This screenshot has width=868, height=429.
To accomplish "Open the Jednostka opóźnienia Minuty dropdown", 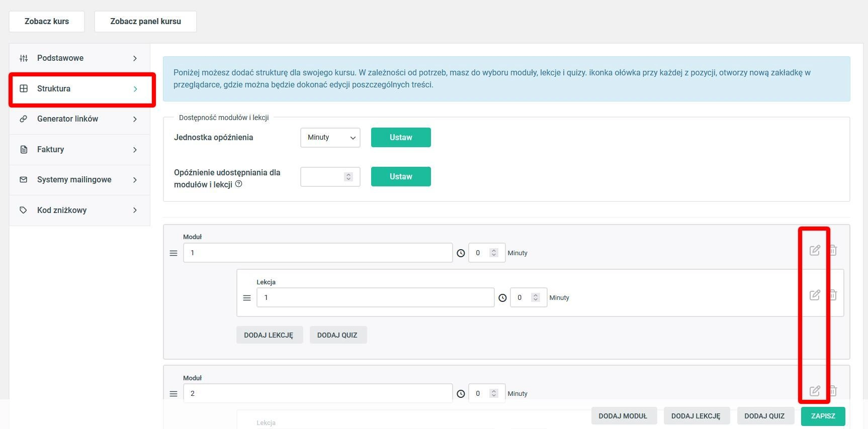I will [330, 138].
